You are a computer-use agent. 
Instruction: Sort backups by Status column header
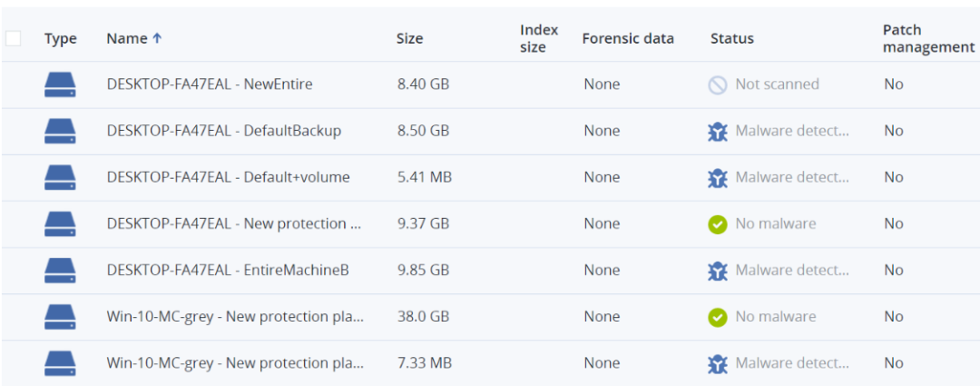(731, 38)
